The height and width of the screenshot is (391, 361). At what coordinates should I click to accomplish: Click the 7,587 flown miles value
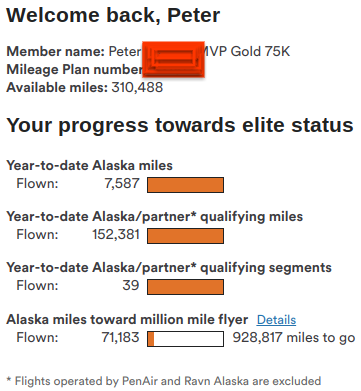tap(122, 183)
